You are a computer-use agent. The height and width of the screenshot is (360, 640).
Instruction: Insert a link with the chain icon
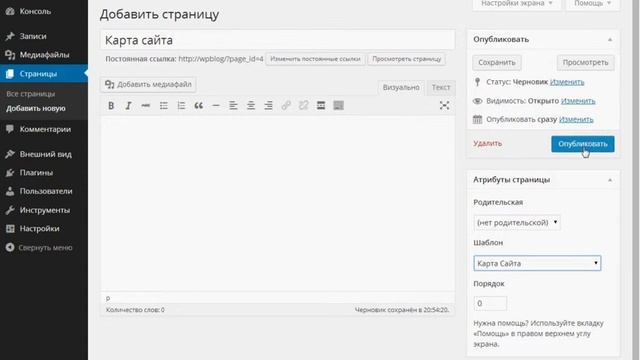286,106
